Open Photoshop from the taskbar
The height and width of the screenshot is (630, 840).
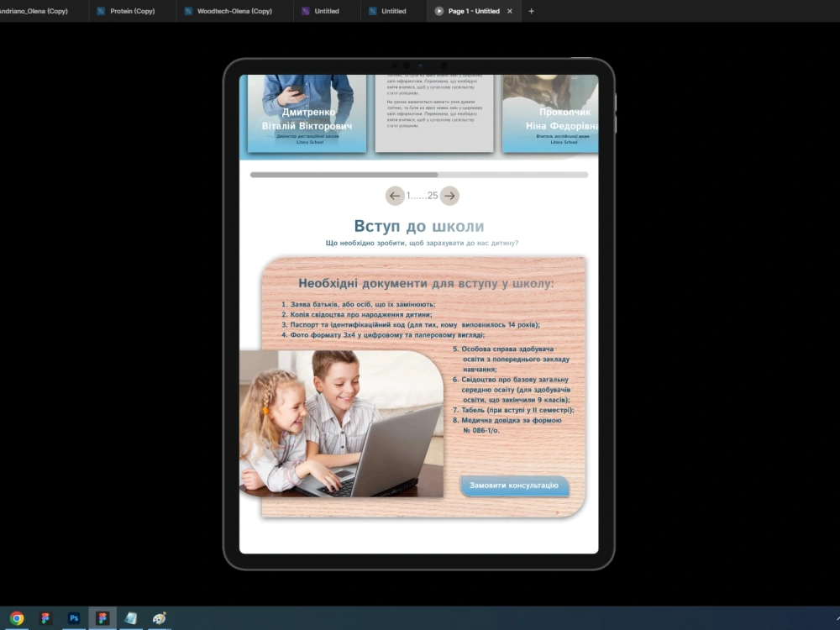coord(74,618)
